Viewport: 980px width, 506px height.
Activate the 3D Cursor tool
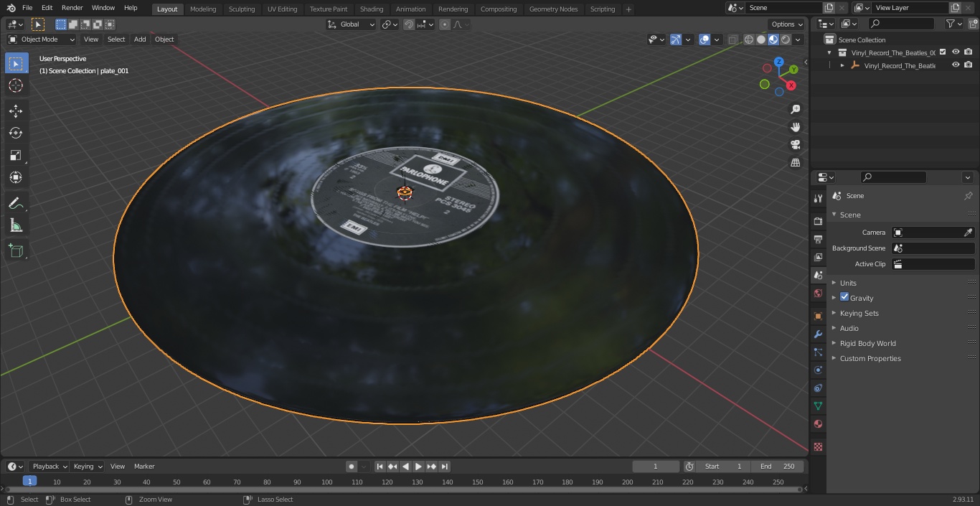tap(16, 86)
